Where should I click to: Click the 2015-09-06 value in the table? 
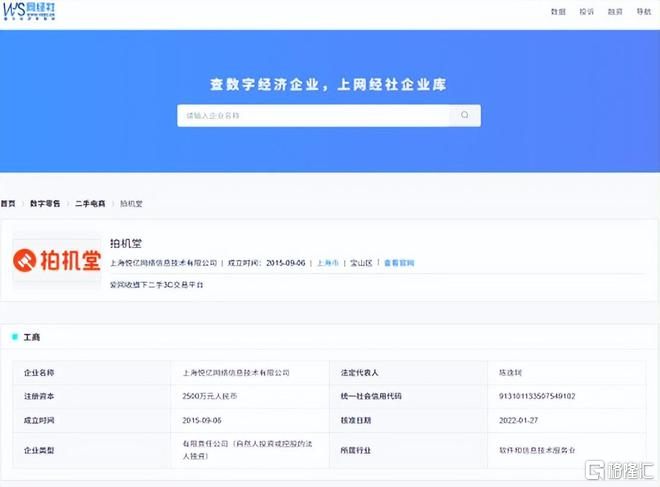[202, 420]
